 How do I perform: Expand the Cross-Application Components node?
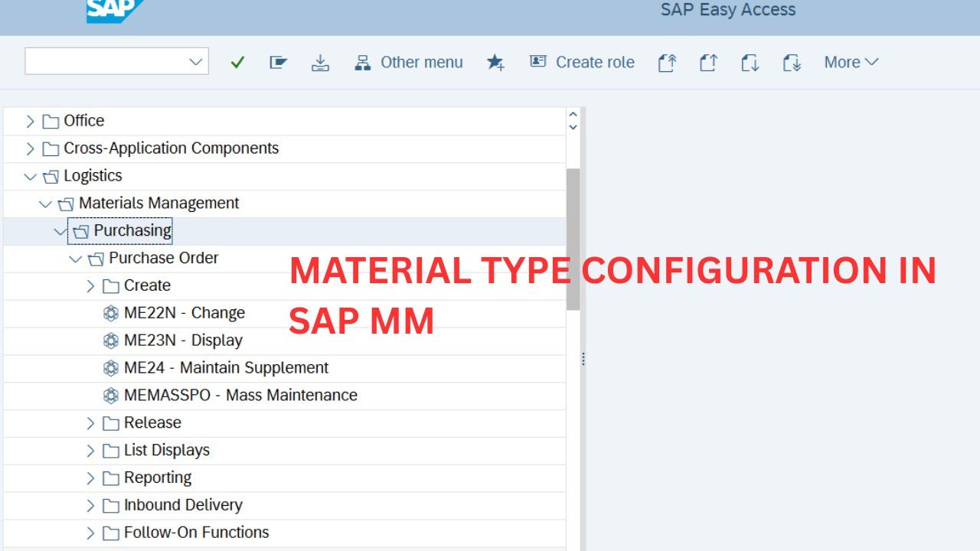click(x=30, y=148)
